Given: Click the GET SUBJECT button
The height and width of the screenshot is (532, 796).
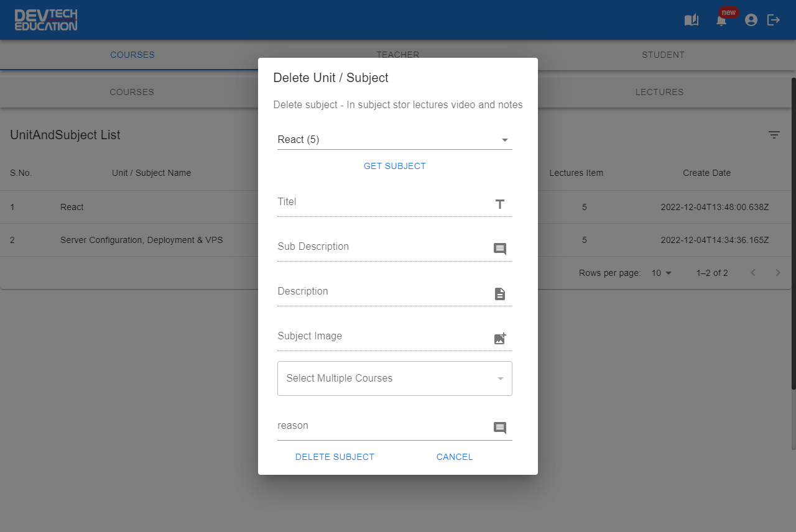Looking at the screenshot, I should (x=395, y=166).
